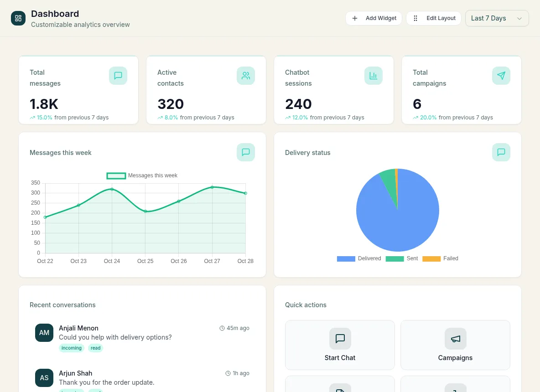
Task: Toggle the Failed legend color swatch
Action: [431, 259]
